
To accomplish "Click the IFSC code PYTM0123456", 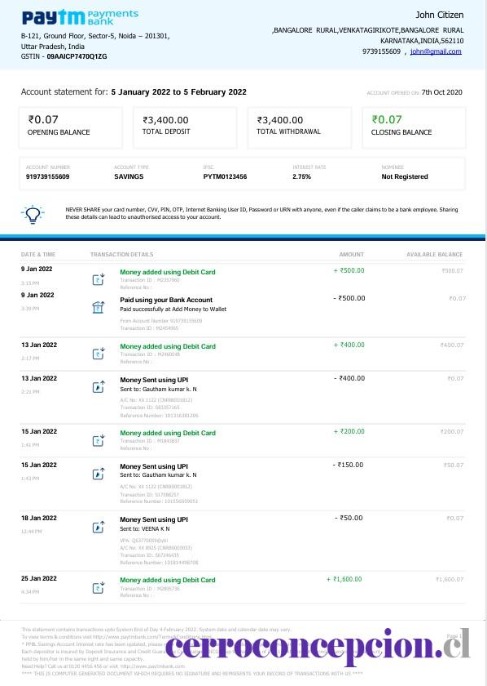I will coord(225,177).
